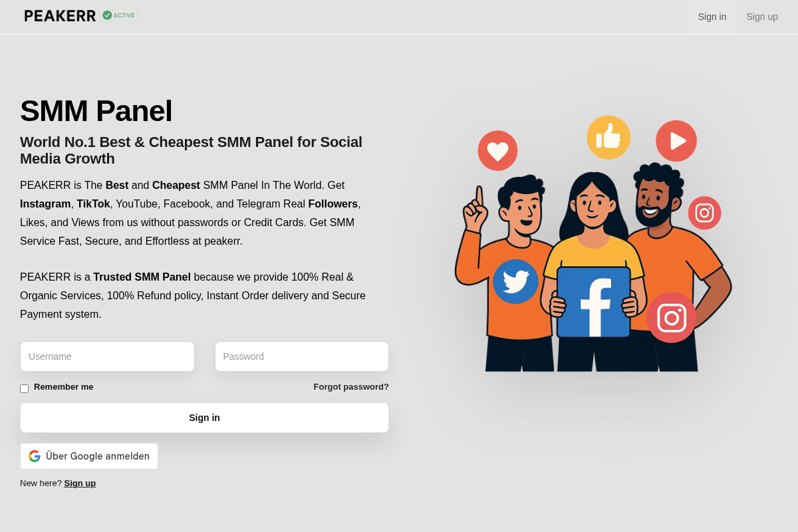Open the Sign in tab in header

coord(712,17)
